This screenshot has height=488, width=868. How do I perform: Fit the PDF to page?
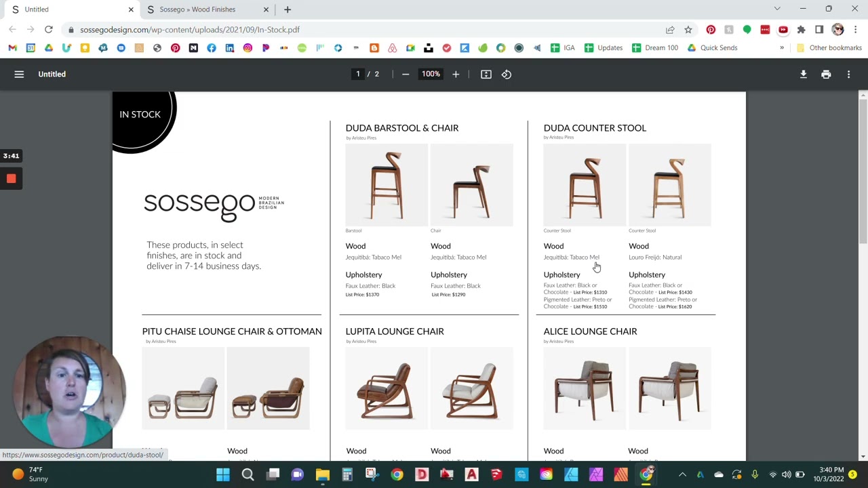pyautogui.click(x=486, y=74)
